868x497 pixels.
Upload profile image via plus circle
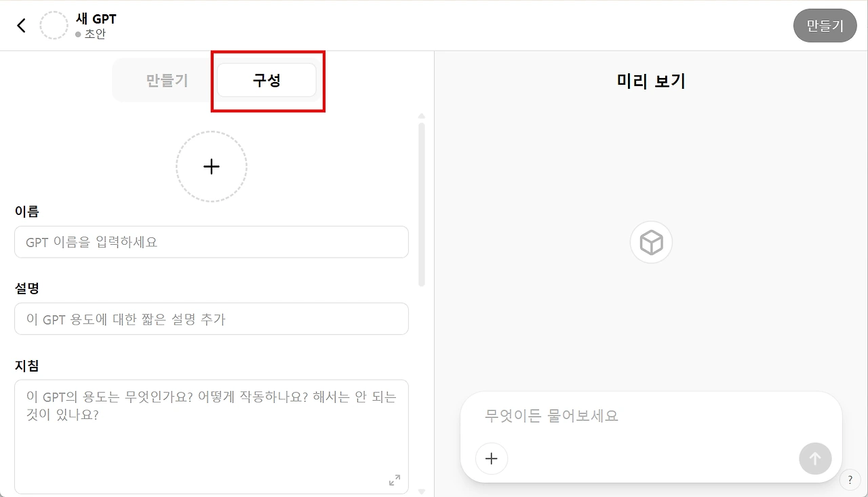(212, 167)
